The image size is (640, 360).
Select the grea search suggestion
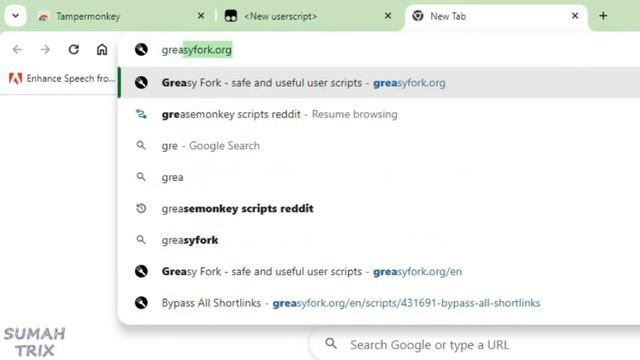point(380,177)
